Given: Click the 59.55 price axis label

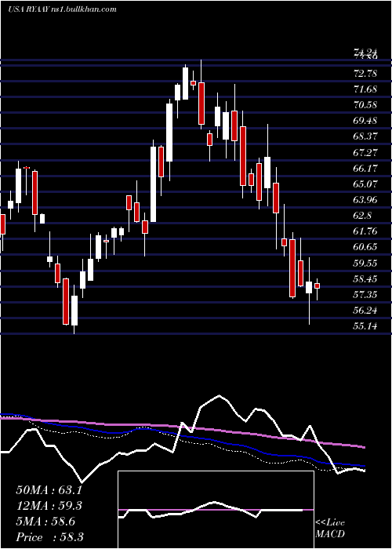Looking at the screenshot, I should coord(366,263).
